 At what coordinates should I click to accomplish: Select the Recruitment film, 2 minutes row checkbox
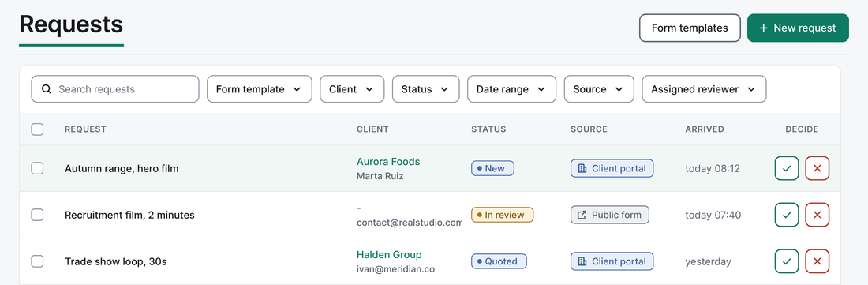click(37, 215)
